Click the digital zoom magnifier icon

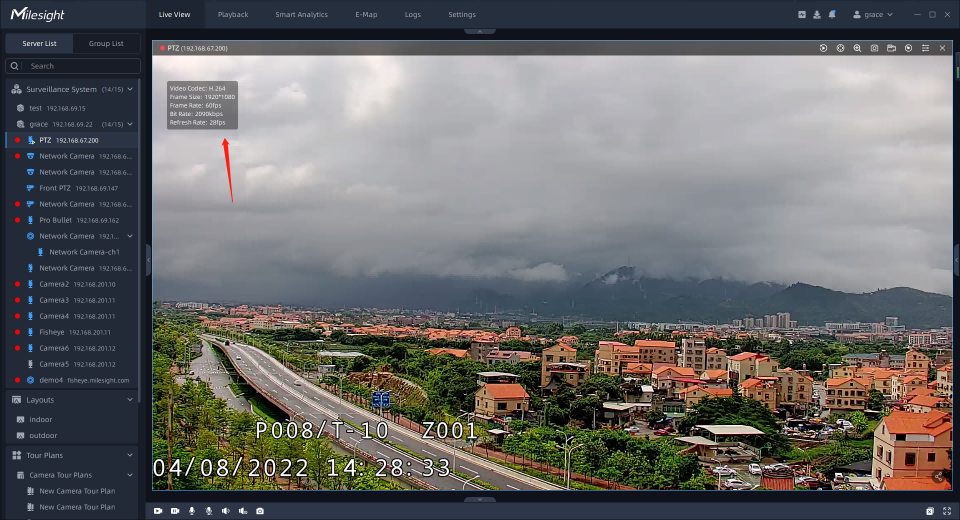857,48
